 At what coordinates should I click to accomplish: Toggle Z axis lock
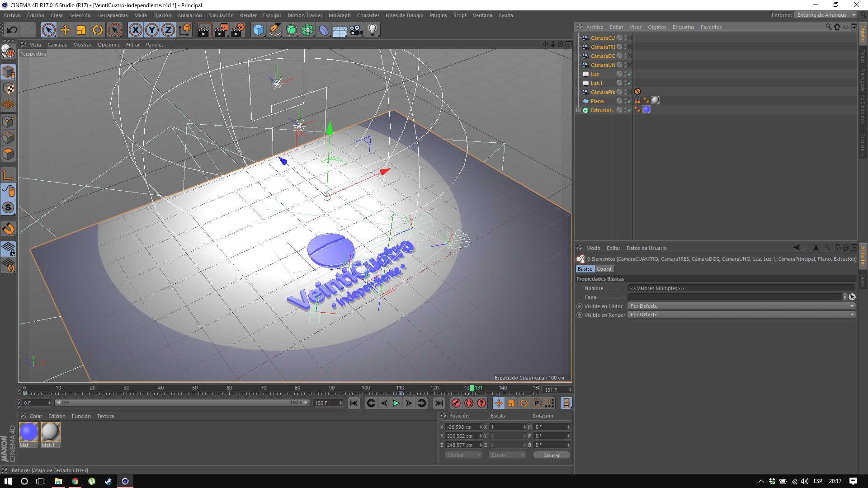[x=168, y=30]
